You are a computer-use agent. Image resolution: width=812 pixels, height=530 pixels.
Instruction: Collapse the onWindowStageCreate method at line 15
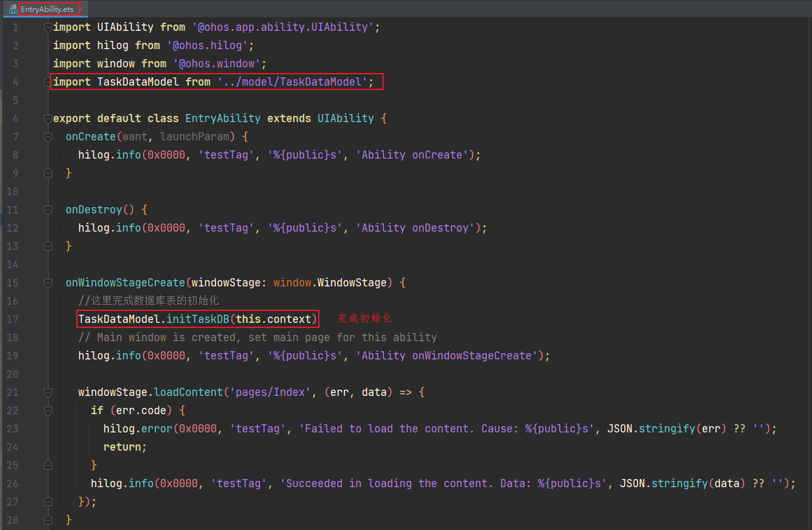pos(47,283)
